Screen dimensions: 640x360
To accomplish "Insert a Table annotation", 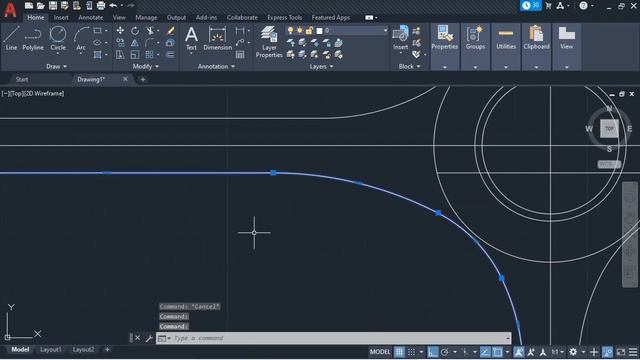I will coord(240,54).
